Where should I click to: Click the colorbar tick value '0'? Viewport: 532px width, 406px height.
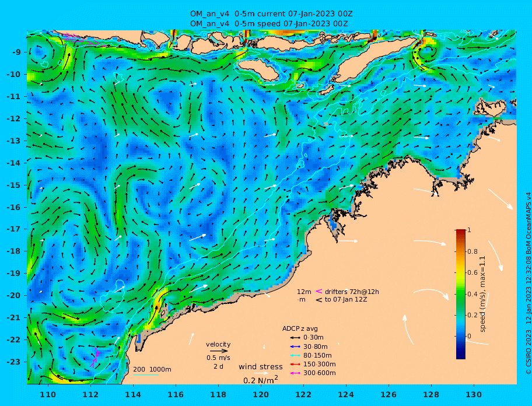tap(469, 336)
